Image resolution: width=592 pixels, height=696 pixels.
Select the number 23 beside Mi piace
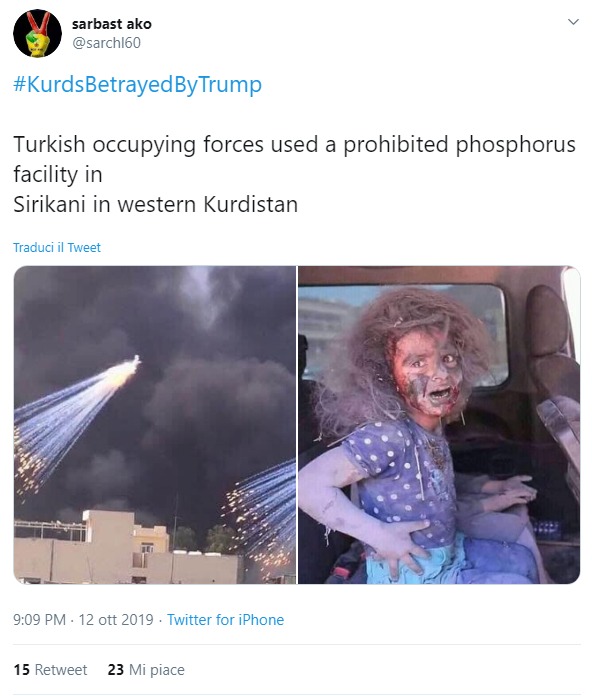point(115,669)
